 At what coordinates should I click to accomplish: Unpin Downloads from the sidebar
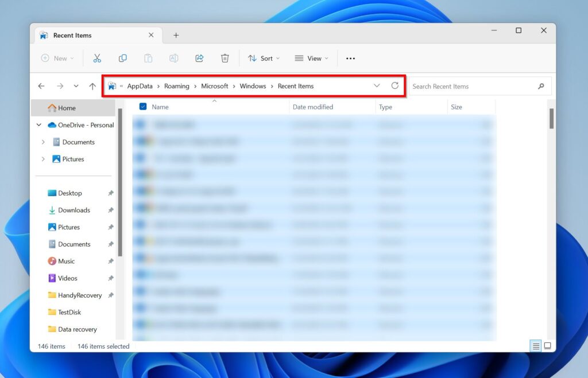(x=111, y=210)
